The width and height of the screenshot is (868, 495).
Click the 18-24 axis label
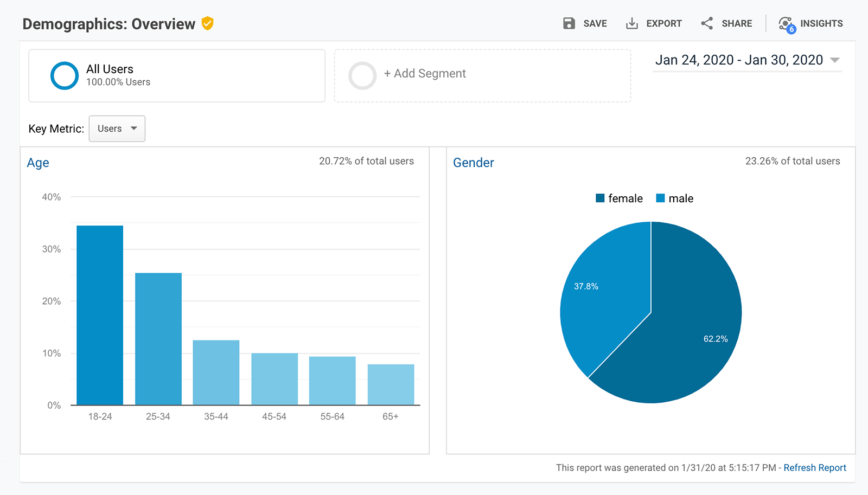[100, 416]
